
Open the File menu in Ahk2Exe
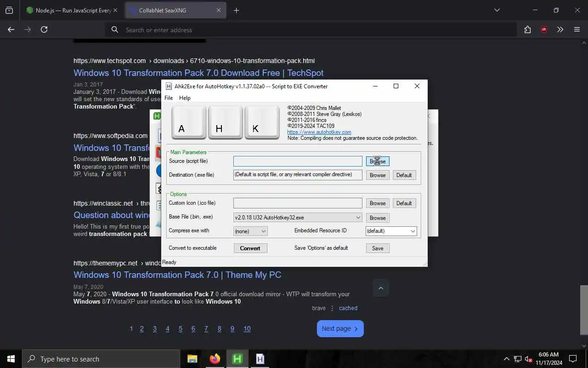pyautogui.click(x=169, y=98)
